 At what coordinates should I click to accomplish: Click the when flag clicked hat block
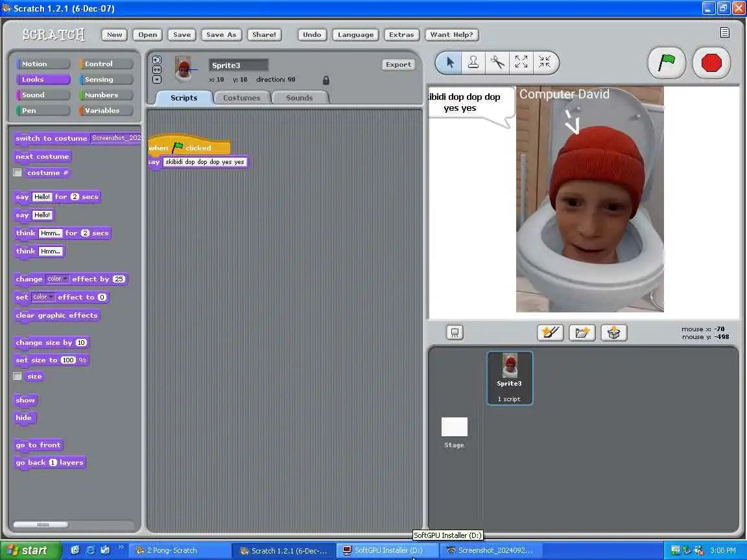(x=189, y=146)
